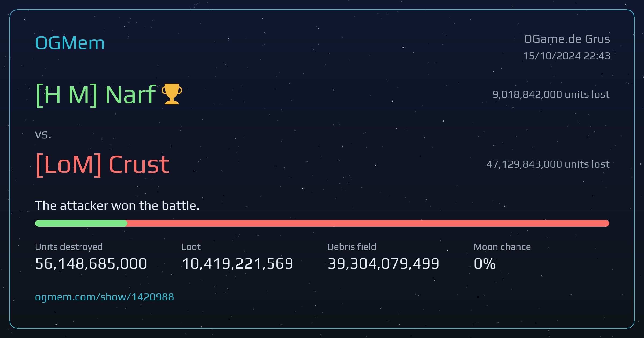Click the Moon chance 0% value
The image size is (644, 338).
pyautogui.click(x=485, y=263)
